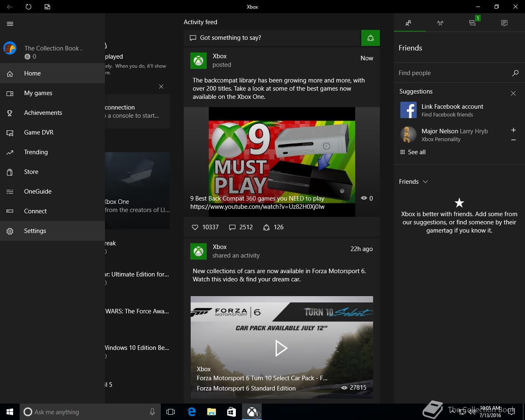Open Settings in the sidebar

pos(52,231)
